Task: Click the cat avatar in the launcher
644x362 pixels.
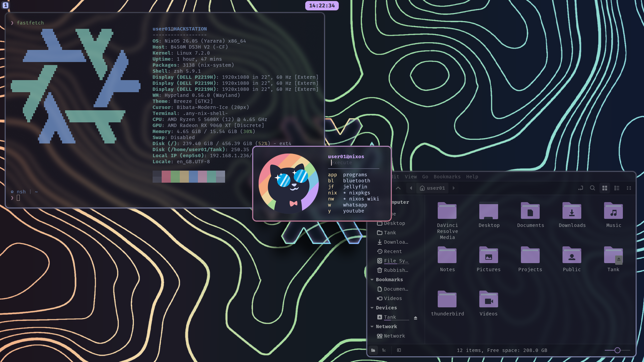Action: [x=288, y=184]
